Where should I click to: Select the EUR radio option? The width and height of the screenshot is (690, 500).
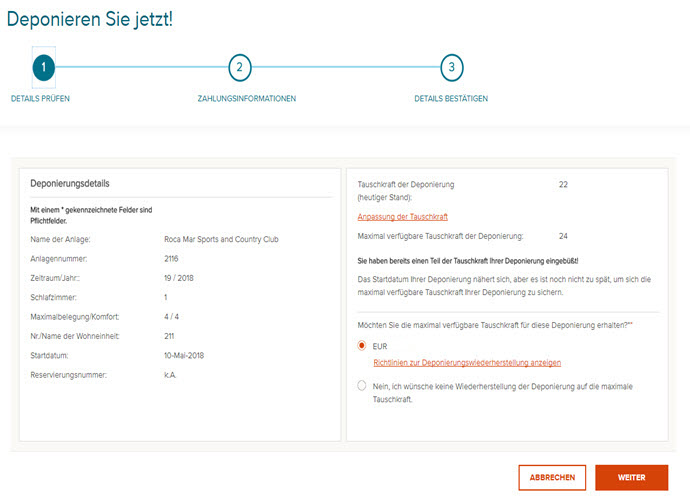(x=362, y=346)
